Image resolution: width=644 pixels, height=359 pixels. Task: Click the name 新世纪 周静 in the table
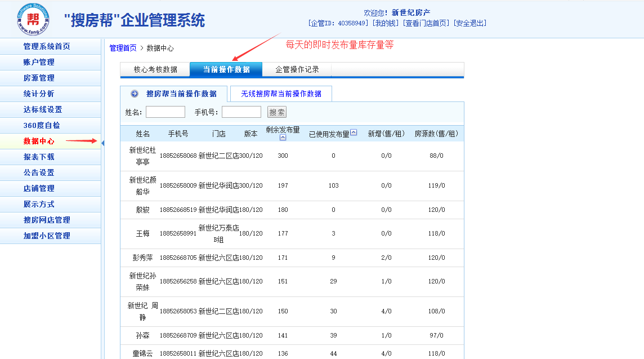142,311
